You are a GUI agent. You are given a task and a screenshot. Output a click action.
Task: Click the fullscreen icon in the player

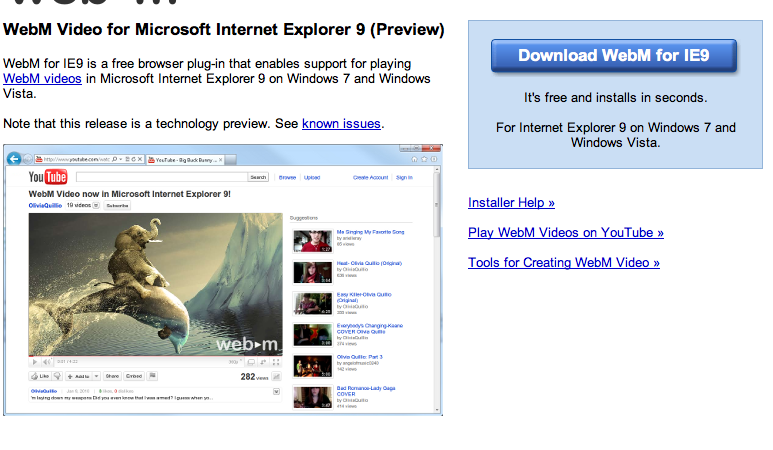click(274, 361)
